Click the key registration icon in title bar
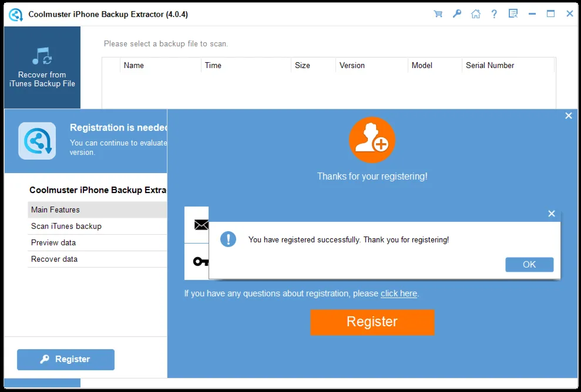 [457, 14]
